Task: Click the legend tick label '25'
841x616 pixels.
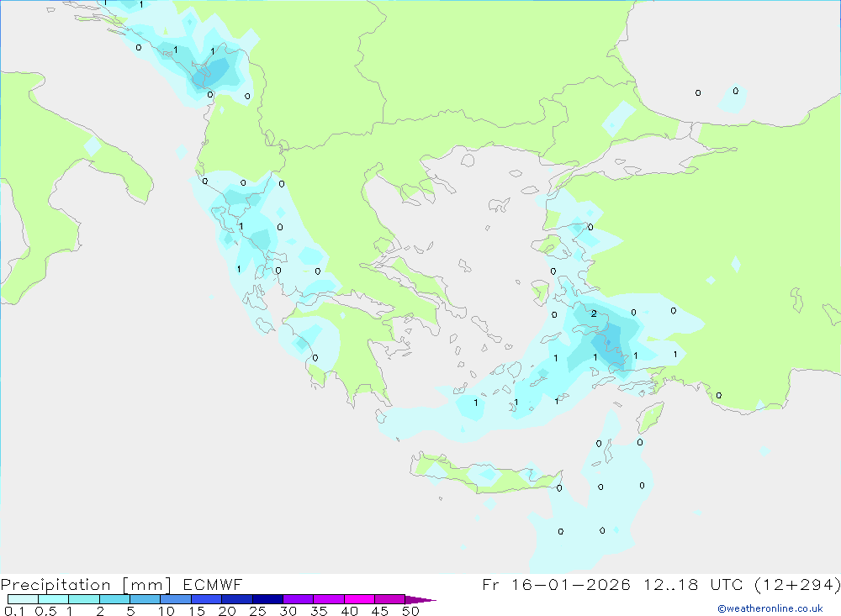Action: 258,611
